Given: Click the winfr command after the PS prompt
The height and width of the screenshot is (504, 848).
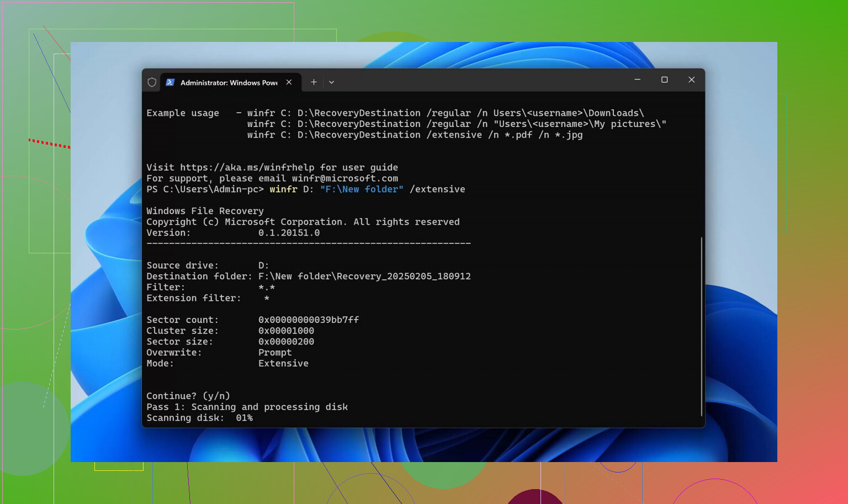Looking at the screenshot, I should coord(283,189).
